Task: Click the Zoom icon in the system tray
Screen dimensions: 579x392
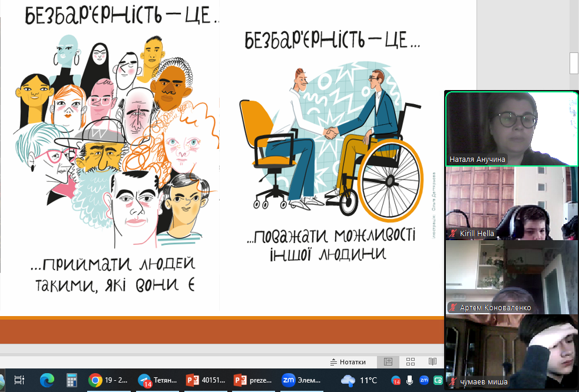Action: tap(424, 380)
